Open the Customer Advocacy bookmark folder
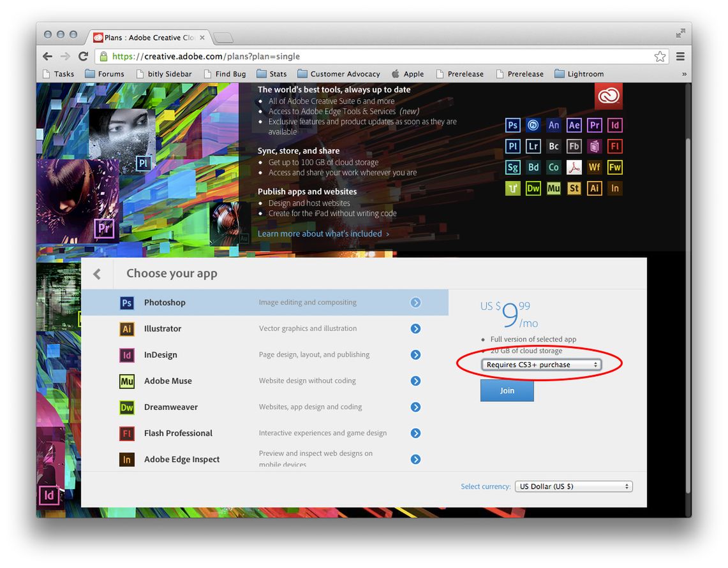The width and height of the screenshot is (728, 568). click(x=338, y=74)
